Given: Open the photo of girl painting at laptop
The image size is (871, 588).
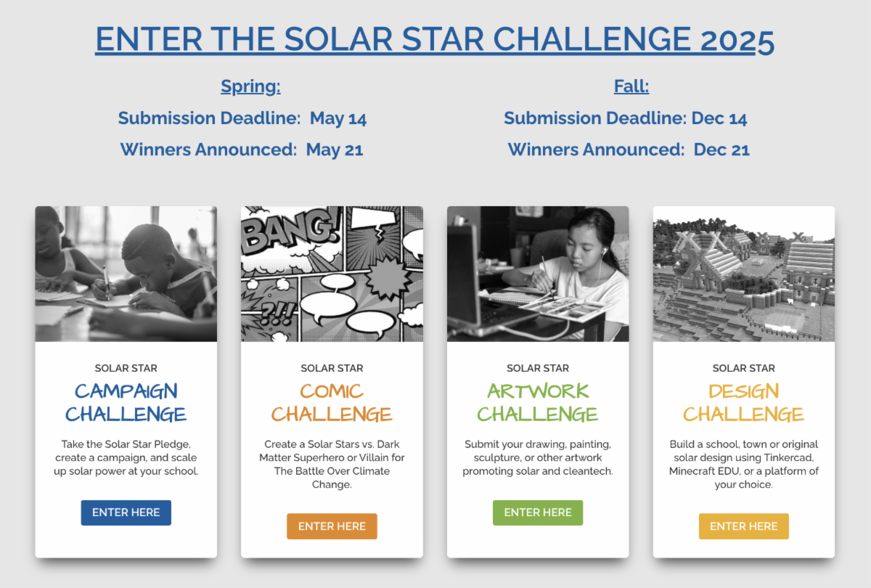Looking at the screenshot, I should [538, 274].
